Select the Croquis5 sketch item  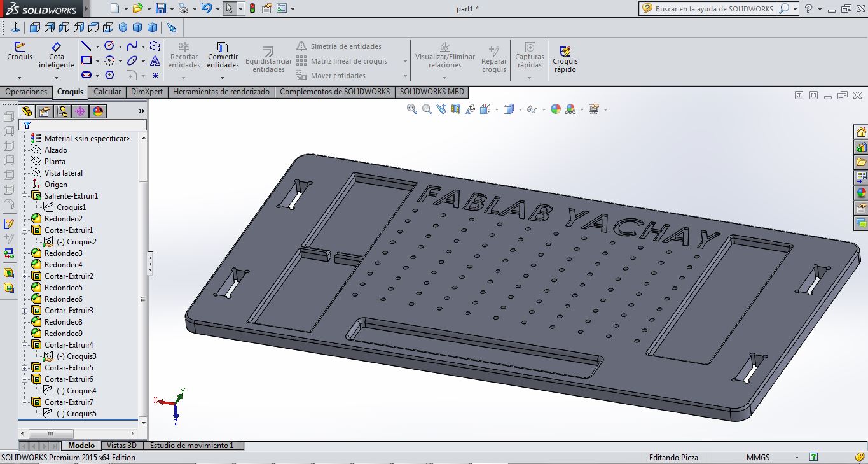[x=70, y=414]
